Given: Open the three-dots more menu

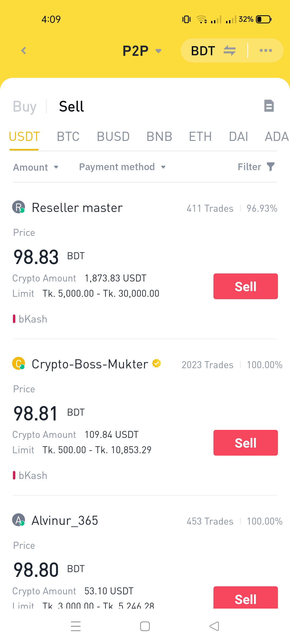Looking at the screenshot, I should (x=266, y=50).
